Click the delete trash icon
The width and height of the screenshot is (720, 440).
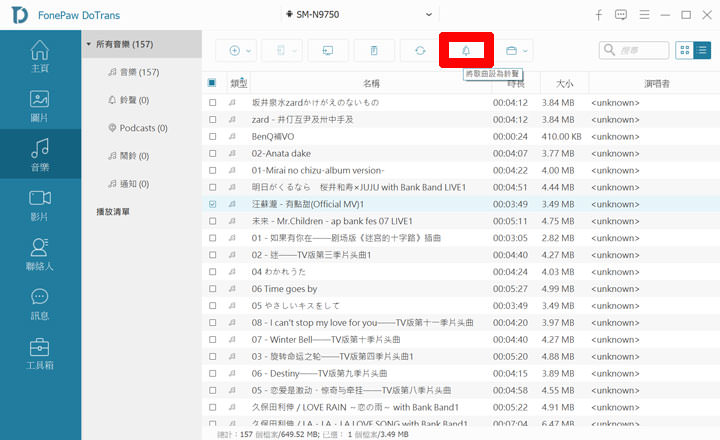pos(374,51)
